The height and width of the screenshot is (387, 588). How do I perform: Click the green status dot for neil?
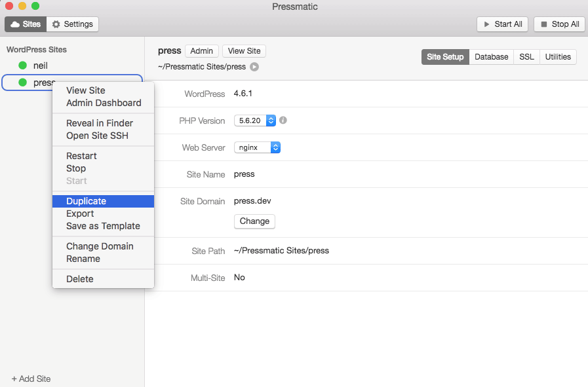(x=22, y=65)
